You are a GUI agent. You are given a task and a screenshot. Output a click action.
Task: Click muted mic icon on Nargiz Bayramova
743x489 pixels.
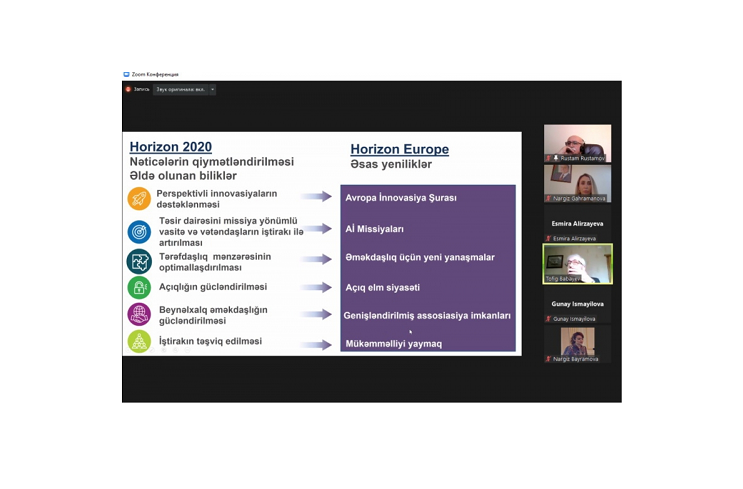[x=548, y=359]
